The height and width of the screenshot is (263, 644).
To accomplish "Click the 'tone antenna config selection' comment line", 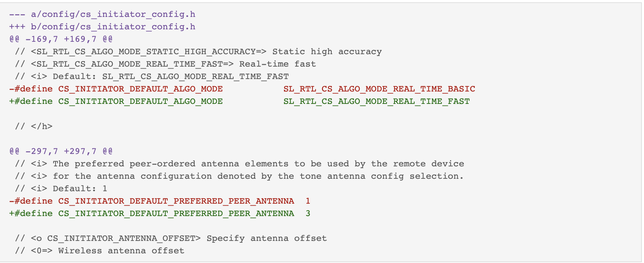I will click(x=240, y=176).
